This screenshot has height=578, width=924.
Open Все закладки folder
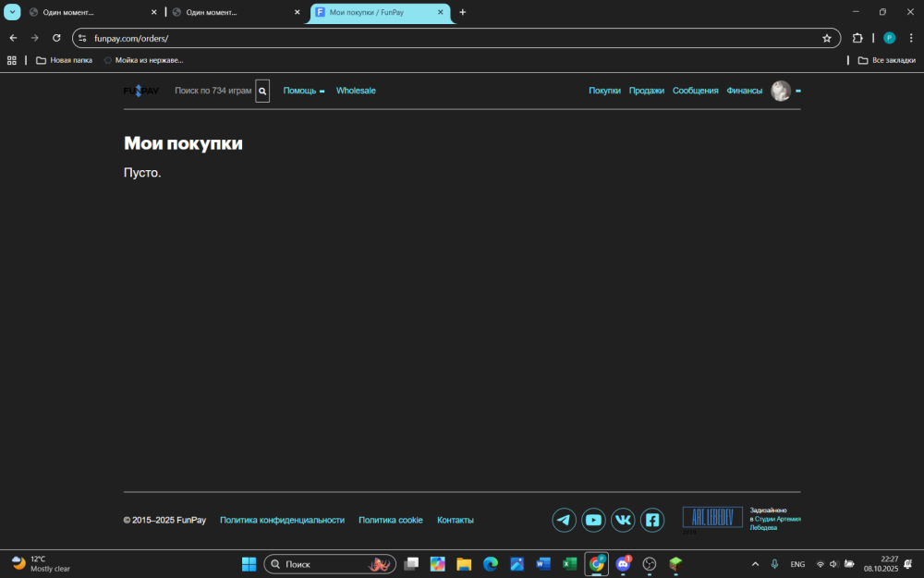point(887,60)
